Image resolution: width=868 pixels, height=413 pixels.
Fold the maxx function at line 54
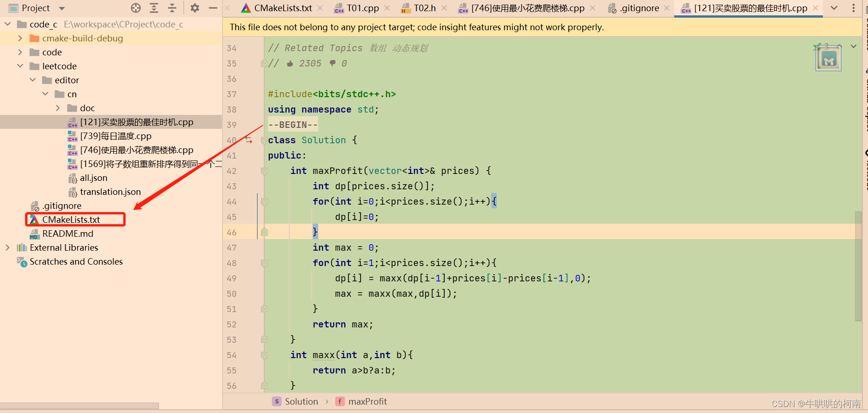(x=264, y=355)
